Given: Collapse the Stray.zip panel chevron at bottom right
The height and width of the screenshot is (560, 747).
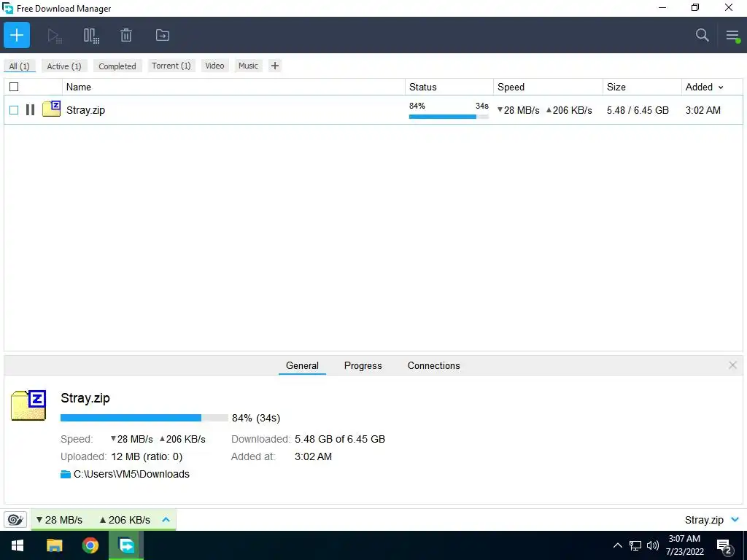Looking at the screenshot, I should 735,519.
